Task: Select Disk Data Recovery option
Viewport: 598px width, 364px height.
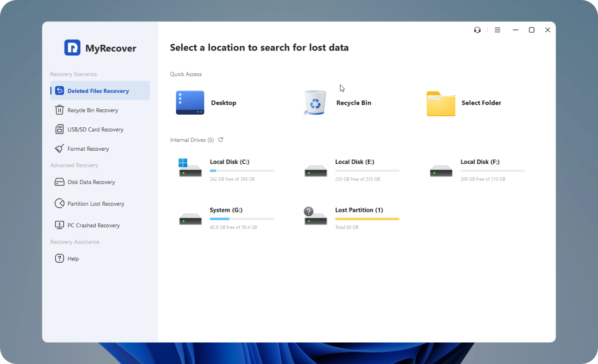Action: [x=91, y=182]
